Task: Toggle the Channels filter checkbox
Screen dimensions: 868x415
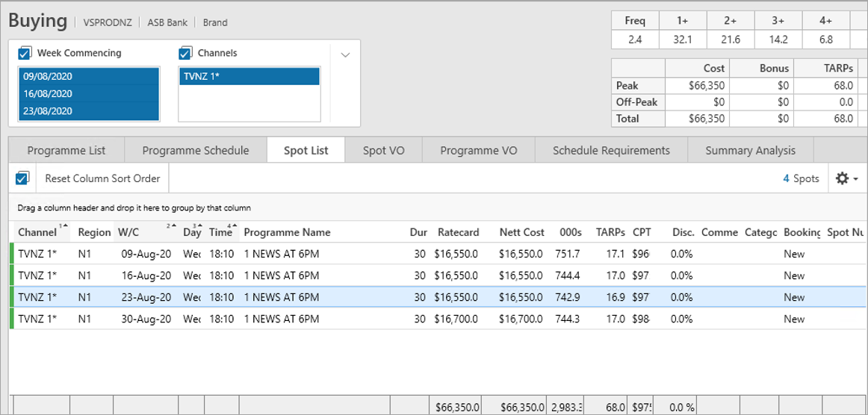Action: pyautogui.click(x=185, y=53)
